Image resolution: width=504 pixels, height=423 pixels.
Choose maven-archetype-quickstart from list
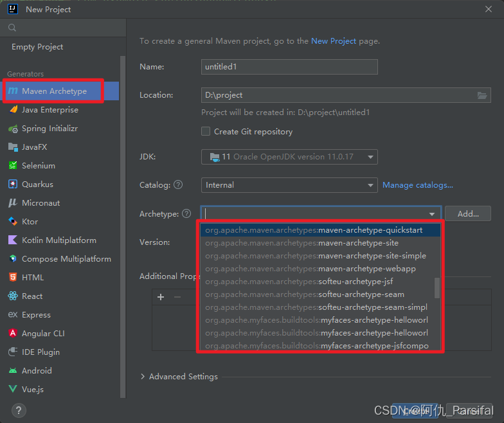[x=320, y=230]
